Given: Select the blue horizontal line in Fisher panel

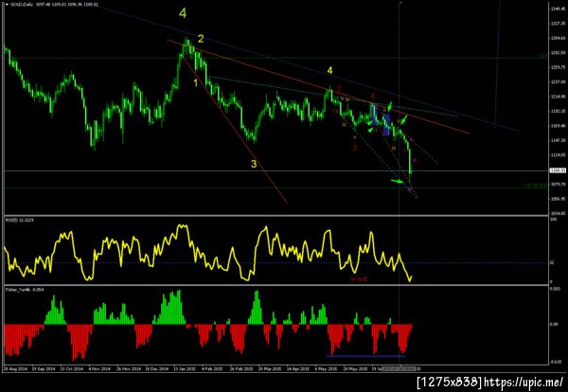Looking at the screenshot, I should coord(365,356).
